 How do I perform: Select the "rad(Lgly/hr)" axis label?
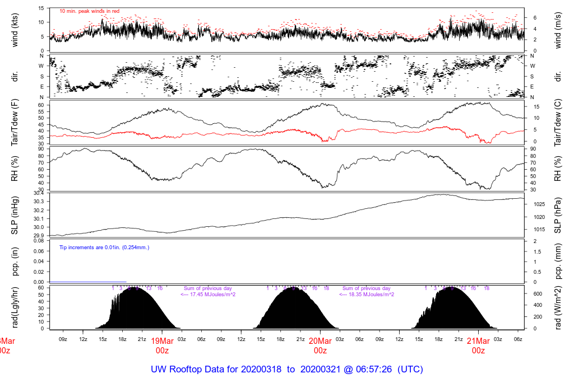(15, 307)
